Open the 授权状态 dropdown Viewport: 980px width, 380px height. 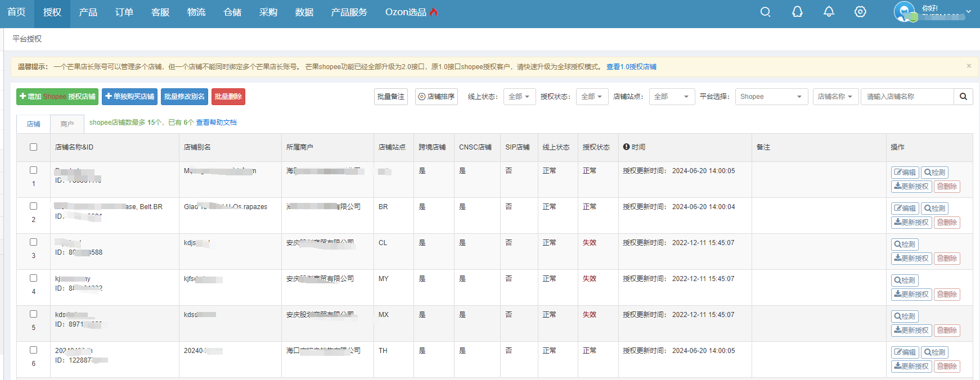pyautogui.click(x=592, y=97)
